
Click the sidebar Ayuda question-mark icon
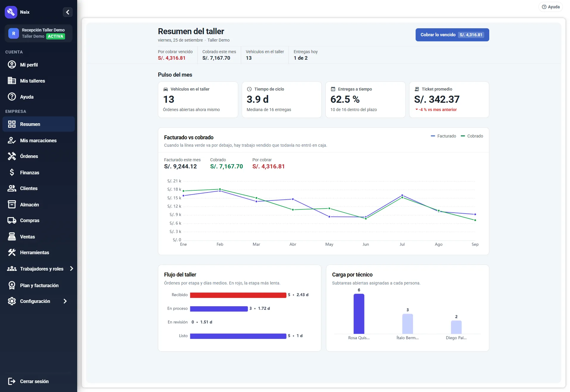[x=12, y=97]
